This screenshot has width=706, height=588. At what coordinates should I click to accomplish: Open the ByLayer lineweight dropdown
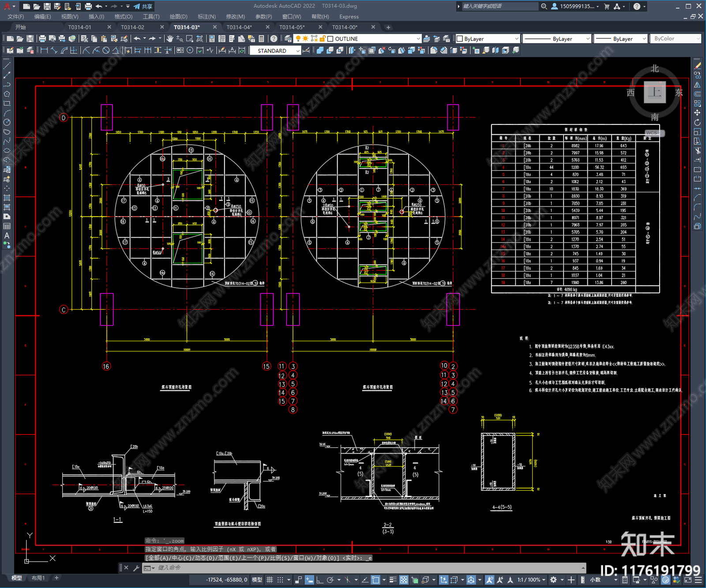pos(644,39)
